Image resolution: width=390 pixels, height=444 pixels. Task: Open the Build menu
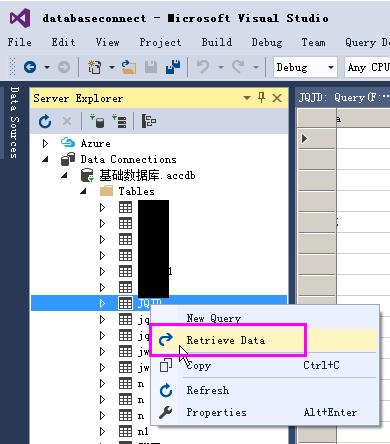(217, 42)
